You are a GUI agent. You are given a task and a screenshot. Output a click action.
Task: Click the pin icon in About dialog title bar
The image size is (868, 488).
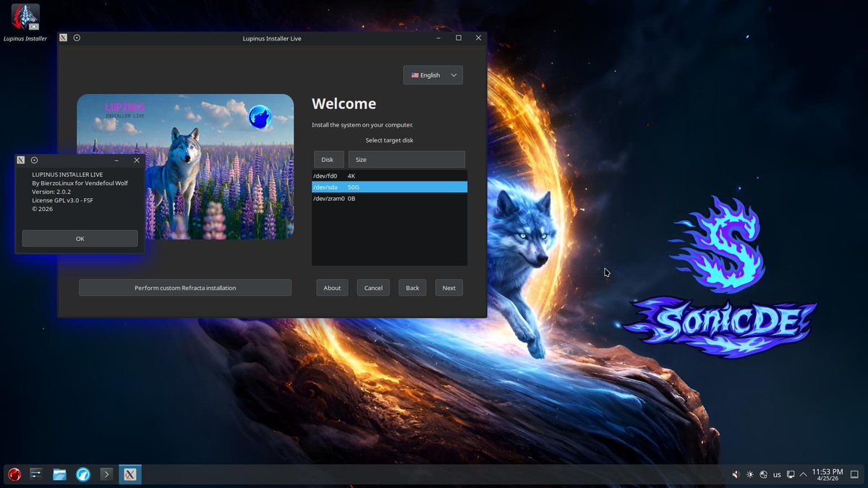click(x=34, y=160)
